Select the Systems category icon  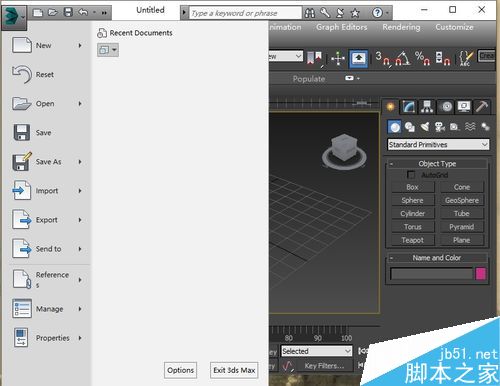pos(485,127)
